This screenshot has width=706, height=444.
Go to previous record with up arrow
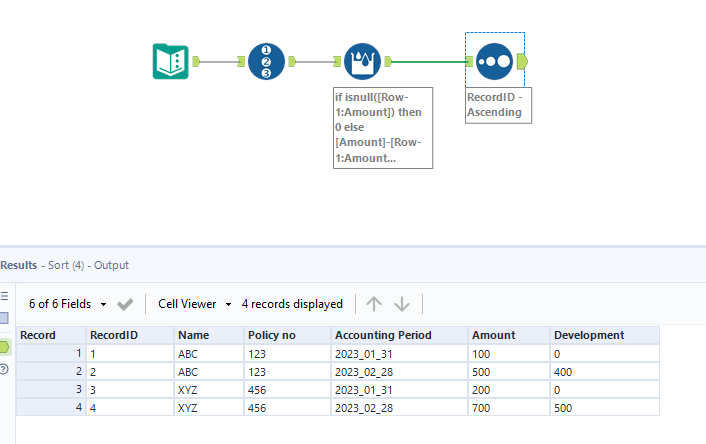click(374, 304)
